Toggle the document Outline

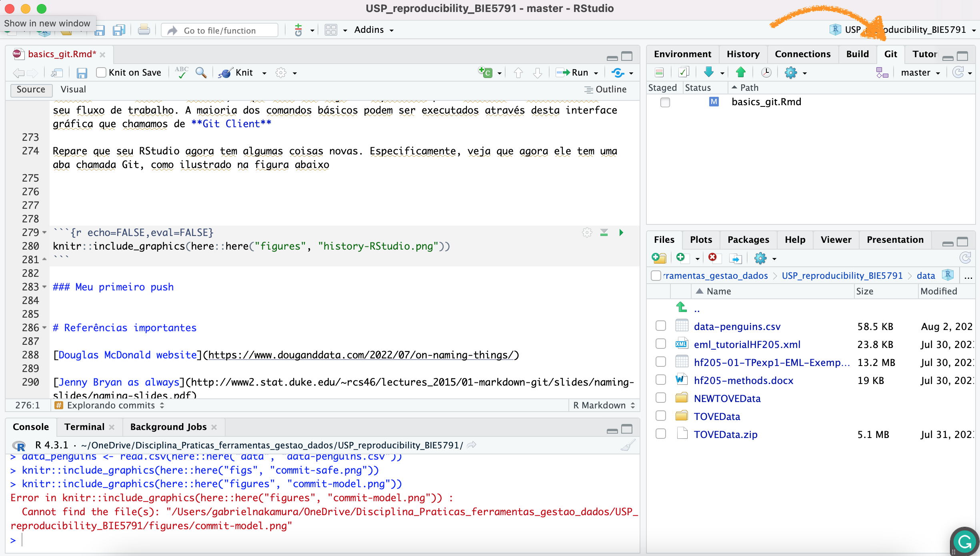tap(606, 90)
